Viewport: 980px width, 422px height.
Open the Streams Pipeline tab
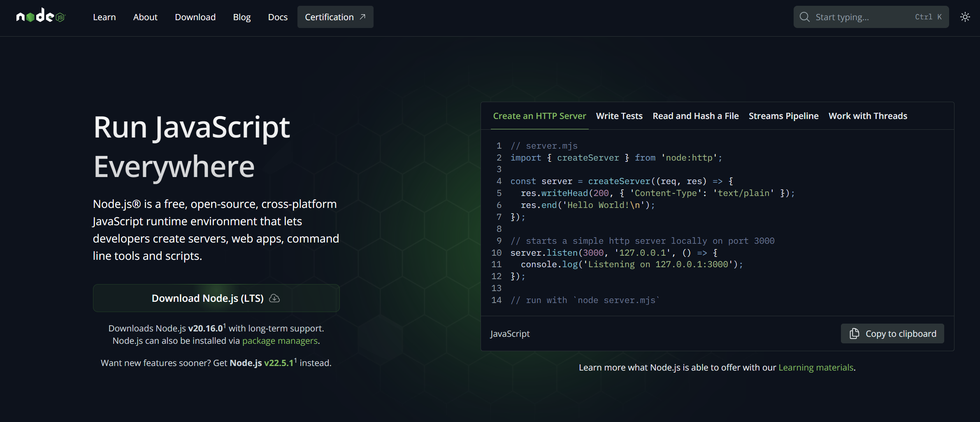coord(783,116)
